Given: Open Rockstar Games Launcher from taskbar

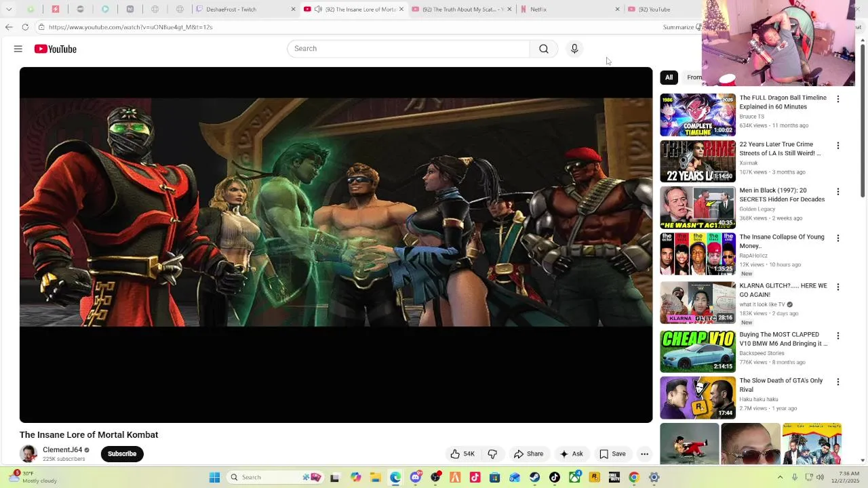Looking at the screenshot, I should [595, 477].
